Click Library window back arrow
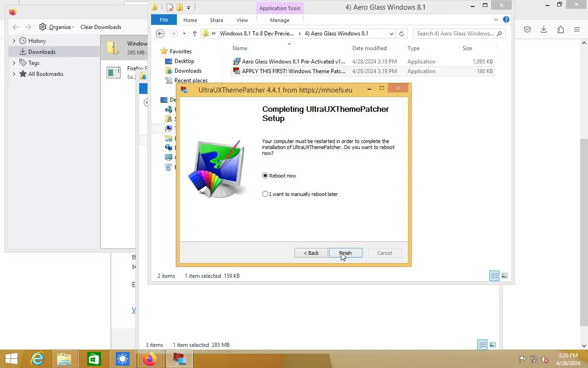This screenshot has width=588, height=368. pyautogui.click(x=16, y=27)
